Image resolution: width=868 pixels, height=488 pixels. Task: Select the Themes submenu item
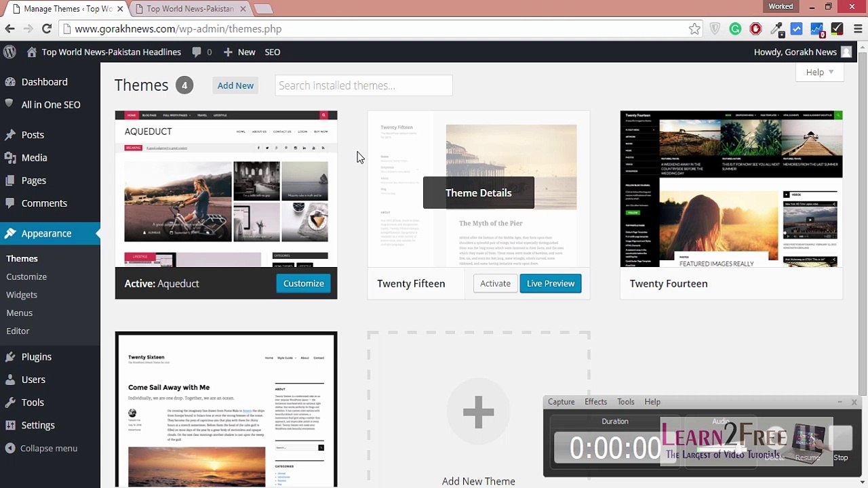tap(22, 258)
